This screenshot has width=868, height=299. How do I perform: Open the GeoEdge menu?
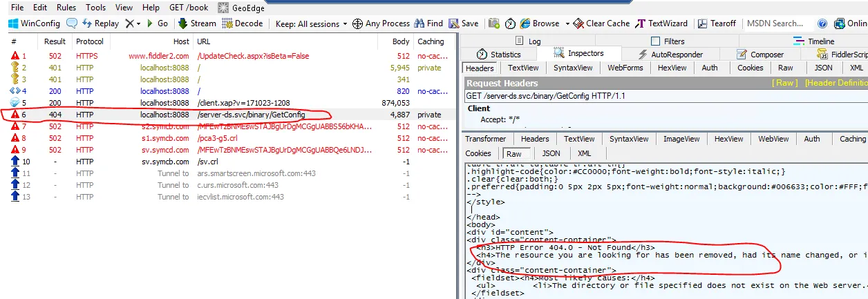click(241, 8)
